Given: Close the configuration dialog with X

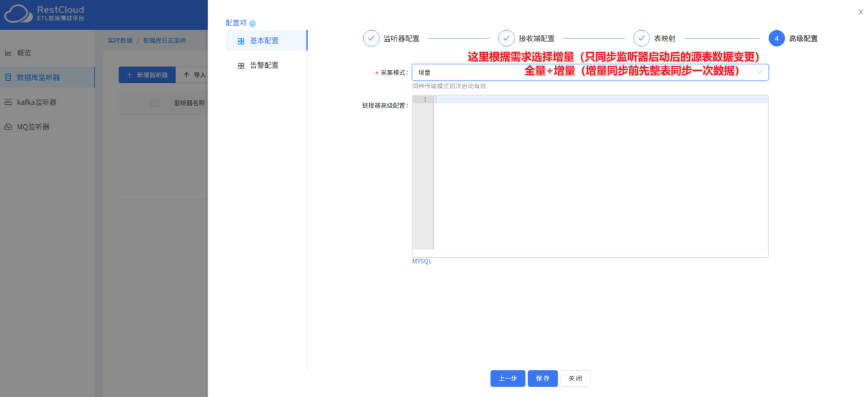Looking at the screenshot, I should tap(861, 12).
